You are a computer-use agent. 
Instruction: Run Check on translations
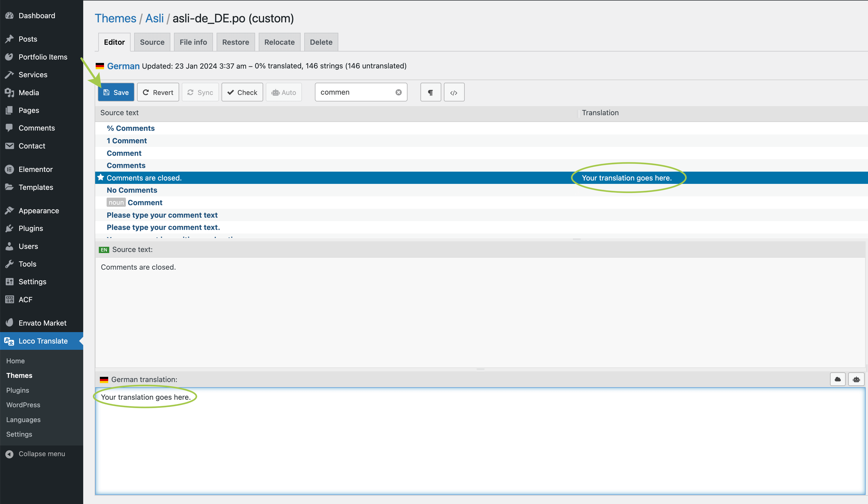(x=242, y=92)
